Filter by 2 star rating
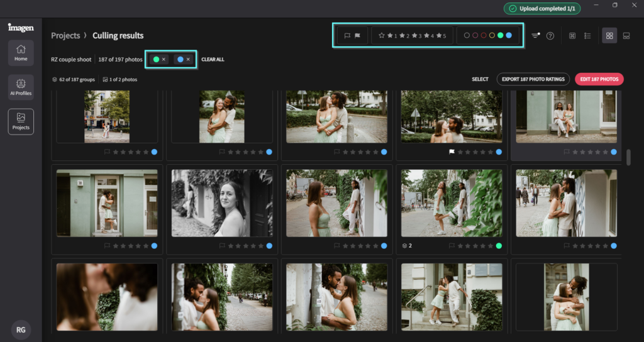644x342 pixels. click(404, 36)
